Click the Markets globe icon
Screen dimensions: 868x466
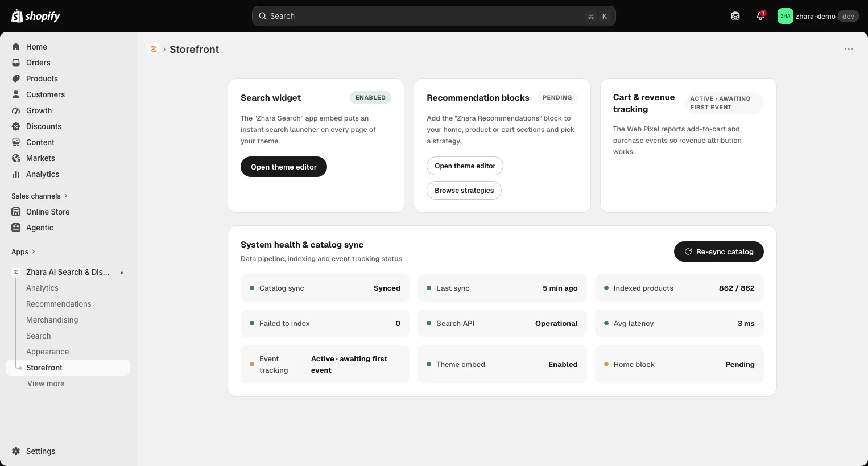(x=16, y=158)
